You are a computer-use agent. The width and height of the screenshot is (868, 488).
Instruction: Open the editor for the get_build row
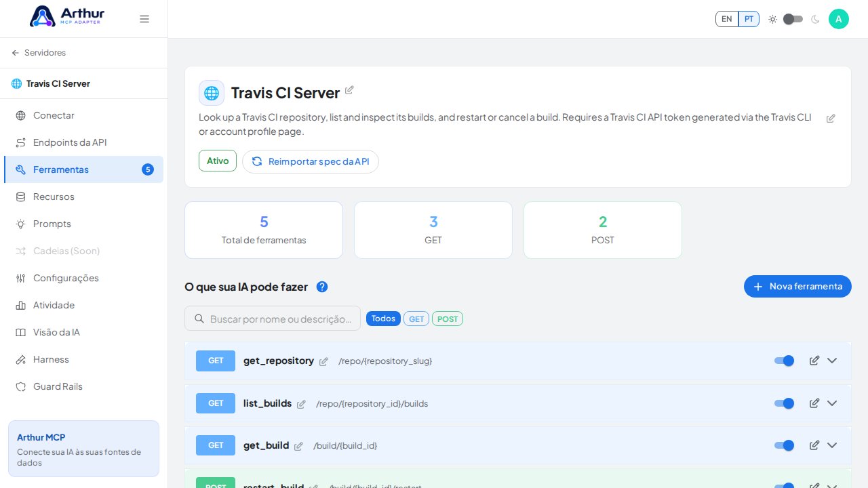814,445
